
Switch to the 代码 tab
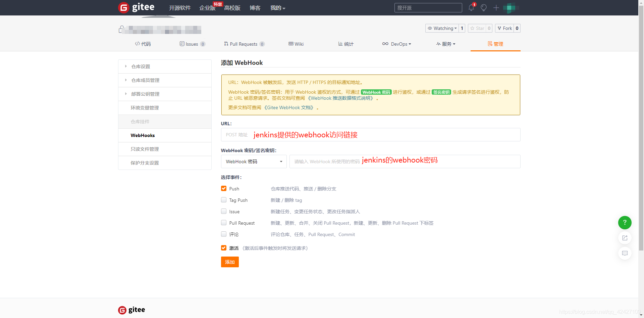click(x=143, y=44)
